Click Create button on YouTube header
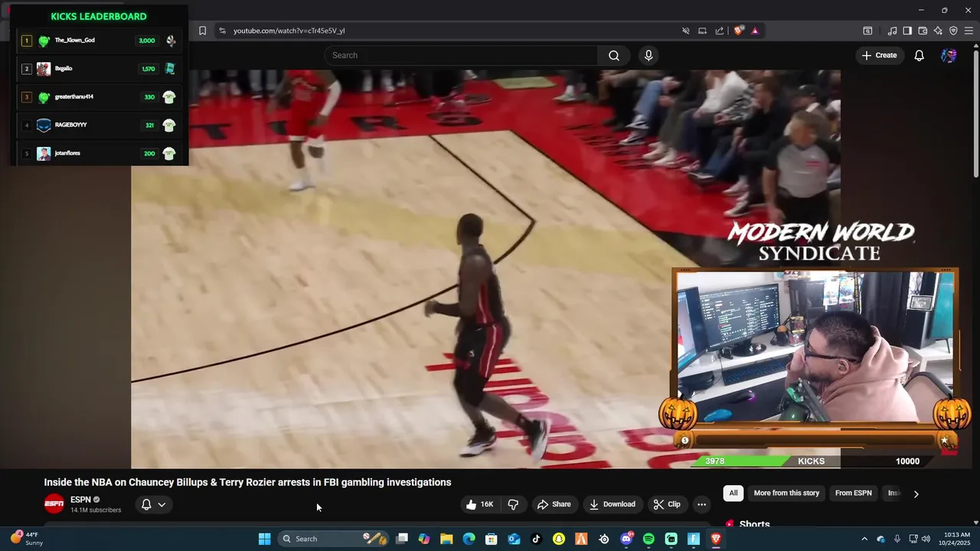980x551 pixels. pyautogui.click(x=879, y=55)
